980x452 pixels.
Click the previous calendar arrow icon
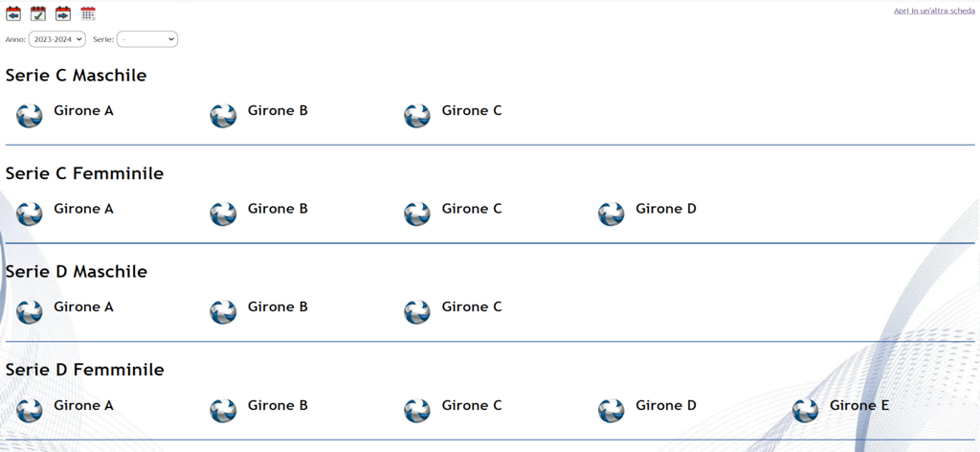pos(13,13)
